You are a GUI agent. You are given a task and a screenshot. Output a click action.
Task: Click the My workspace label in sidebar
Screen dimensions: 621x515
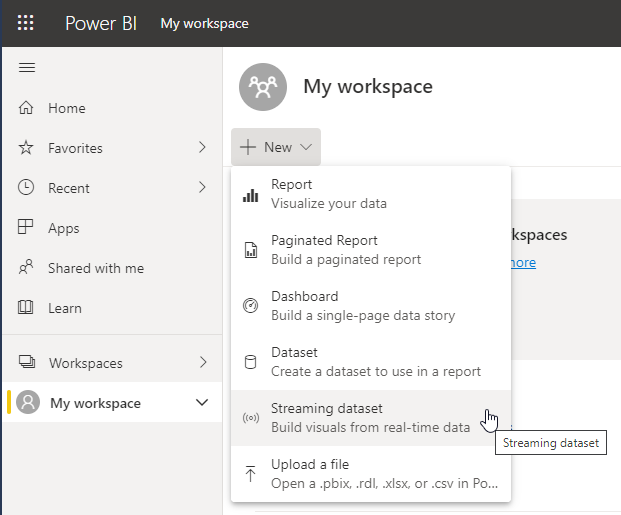coord(95,403)
